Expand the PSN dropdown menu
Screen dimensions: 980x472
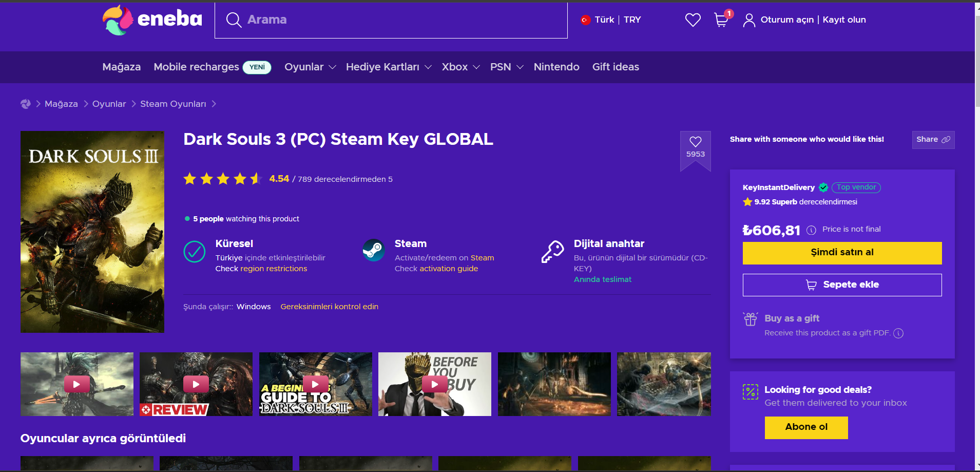tap(507, 67)
